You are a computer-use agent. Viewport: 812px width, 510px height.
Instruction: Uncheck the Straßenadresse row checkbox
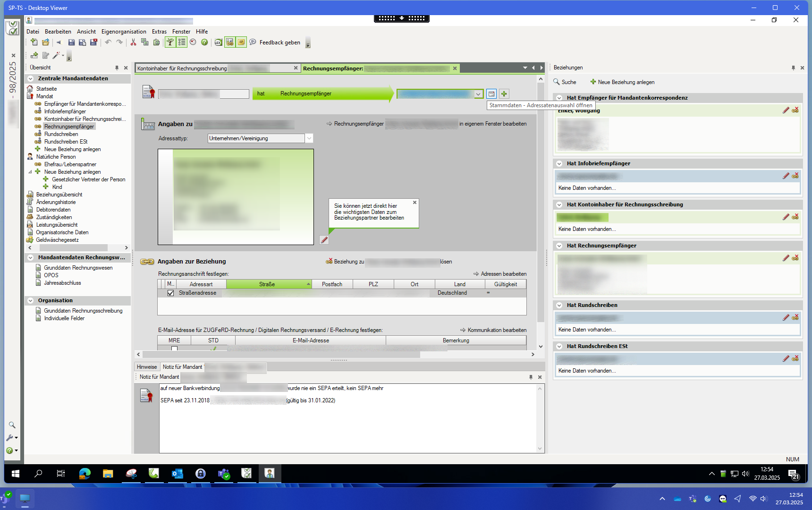170,293
